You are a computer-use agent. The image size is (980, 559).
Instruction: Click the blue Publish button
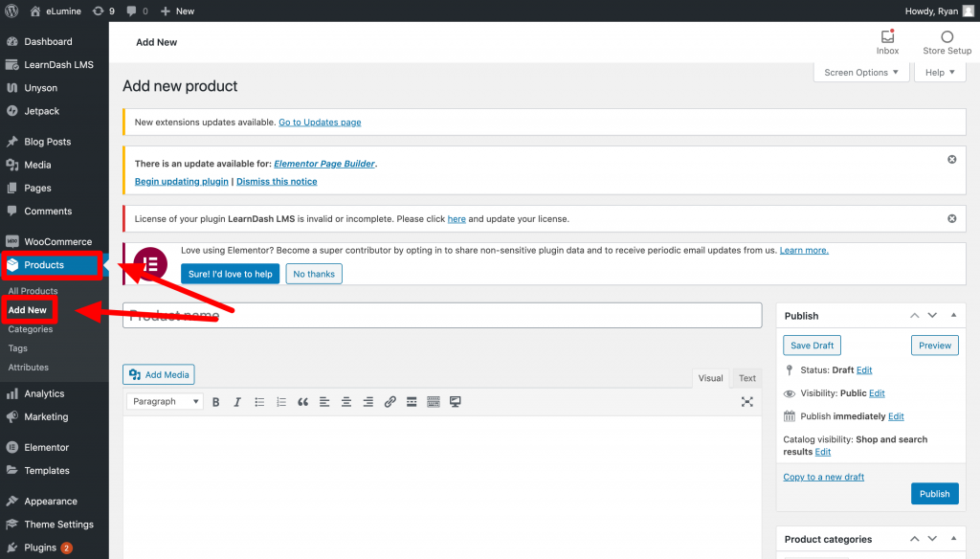click(934, 494)
